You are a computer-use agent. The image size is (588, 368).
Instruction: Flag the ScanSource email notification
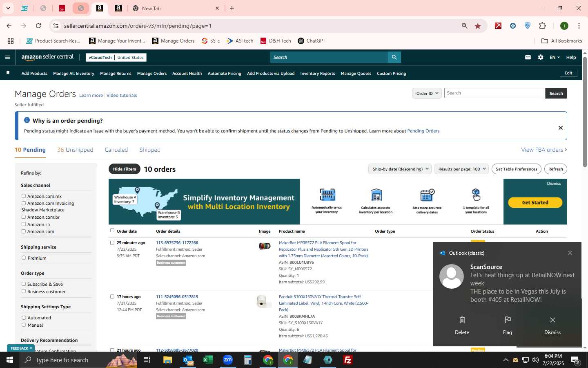tap(508, 325)
